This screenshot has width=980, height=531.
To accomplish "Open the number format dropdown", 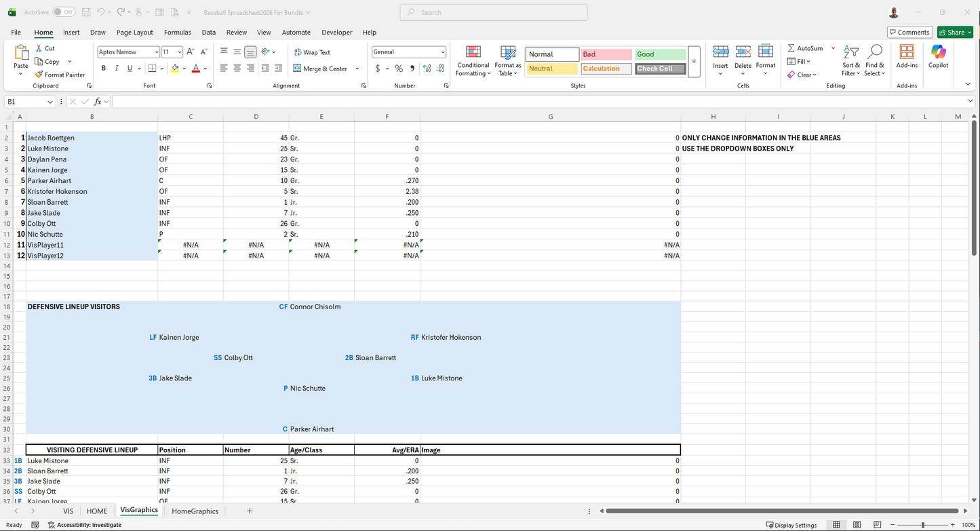I will tap(443, 52).
